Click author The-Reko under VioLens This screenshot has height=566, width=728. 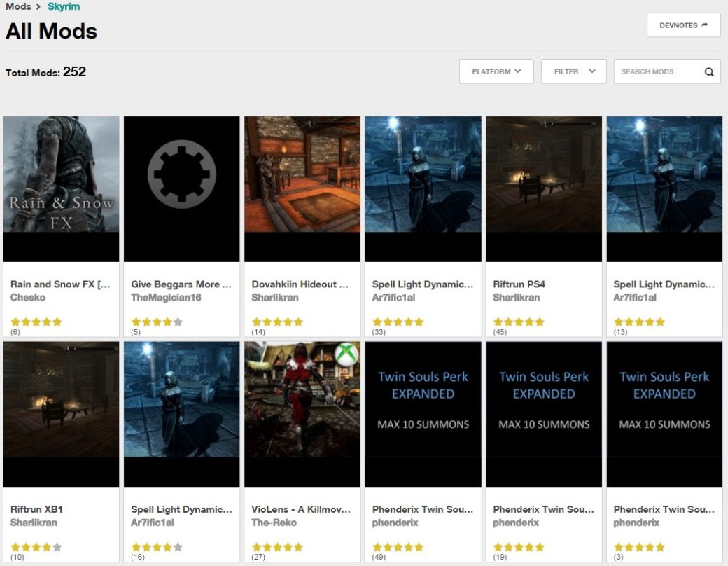[x=274, y=523]
